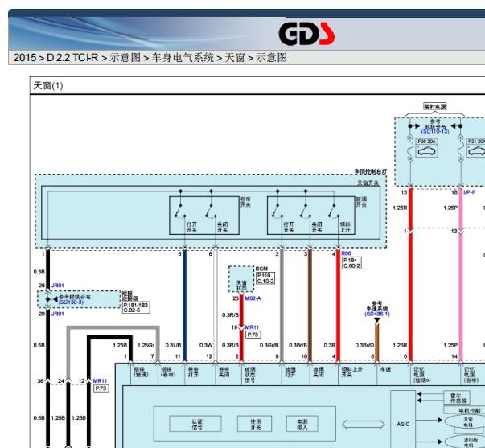
Task: Click the '电源输入' box
Action: coord(302,424)
